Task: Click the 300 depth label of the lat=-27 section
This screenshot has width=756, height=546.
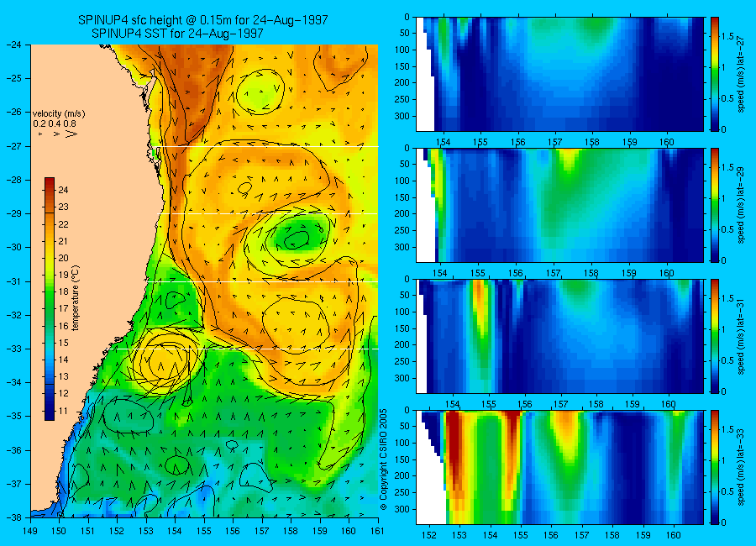Action: 402,116
